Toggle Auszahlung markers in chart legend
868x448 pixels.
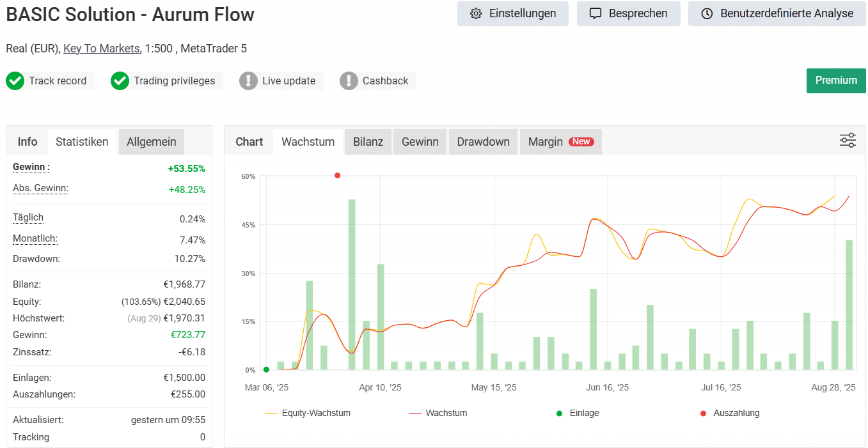[x=729, y=413]
